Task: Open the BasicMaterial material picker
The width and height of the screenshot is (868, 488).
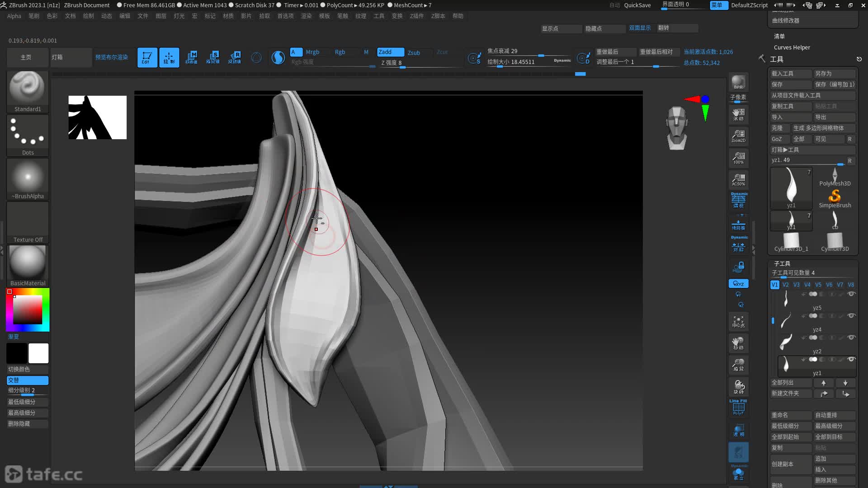Action: click(x=28, y=266)
